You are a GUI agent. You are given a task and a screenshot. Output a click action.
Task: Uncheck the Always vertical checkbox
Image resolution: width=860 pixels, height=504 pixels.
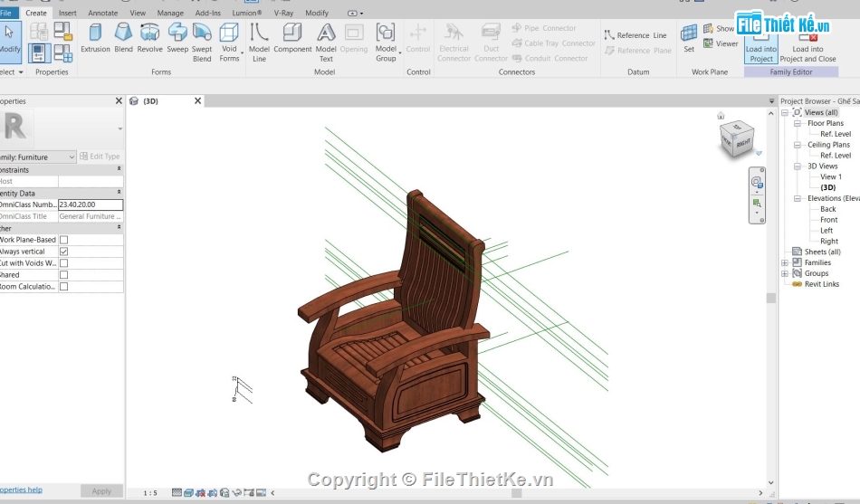point(63,252)
